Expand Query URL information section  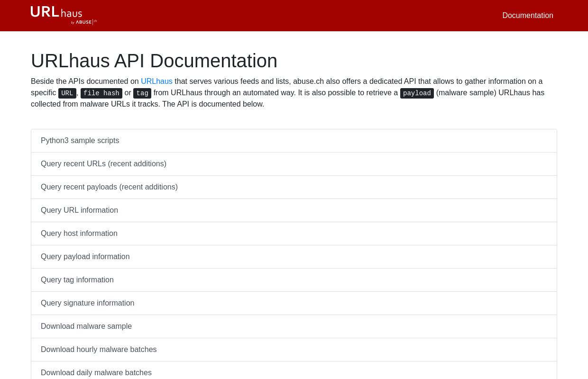point(294,210)
